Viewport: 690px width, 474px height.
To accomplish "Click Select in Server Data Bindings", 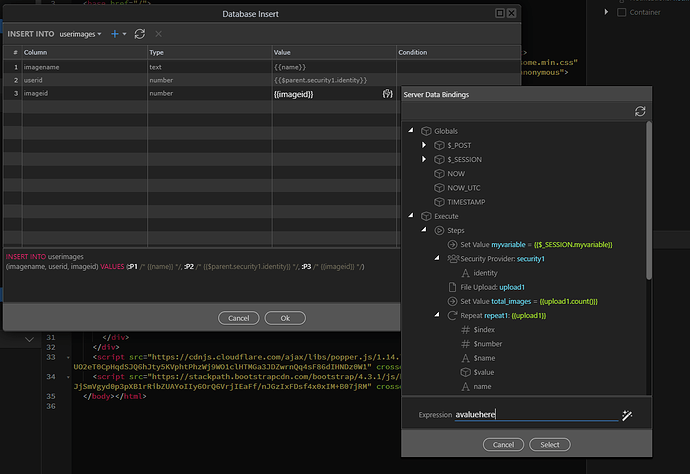I will [x=550, y=445].
